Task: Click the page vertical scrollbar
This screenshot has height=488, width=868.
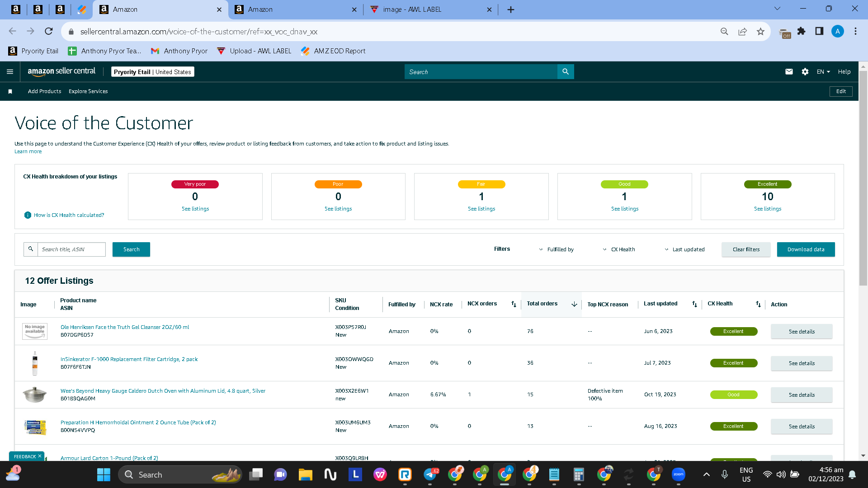Action: [863, 178]
